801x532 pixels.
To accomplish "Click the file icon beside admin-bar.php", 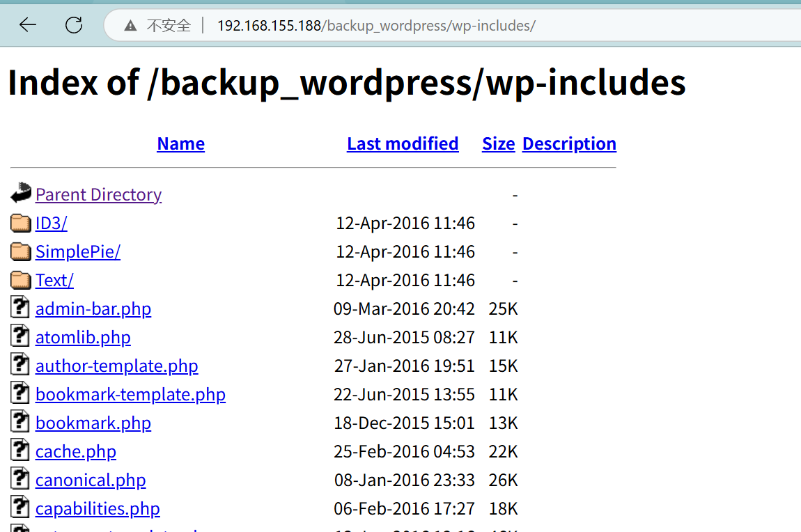I will pos(20,307).
